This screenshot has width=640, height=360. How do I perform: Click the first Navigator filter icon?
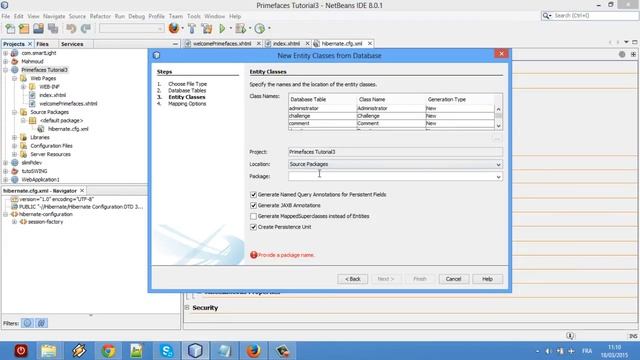[27, 323]
